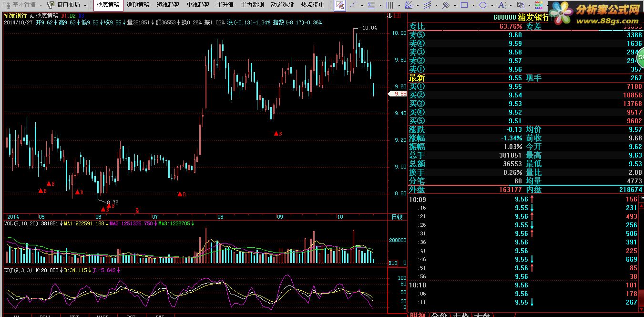Image resolution: width=644 pixels, height=317 pixels.
Task: Open dropdown arrow beside vertical lines tool
Action: (x=399, y=5)
